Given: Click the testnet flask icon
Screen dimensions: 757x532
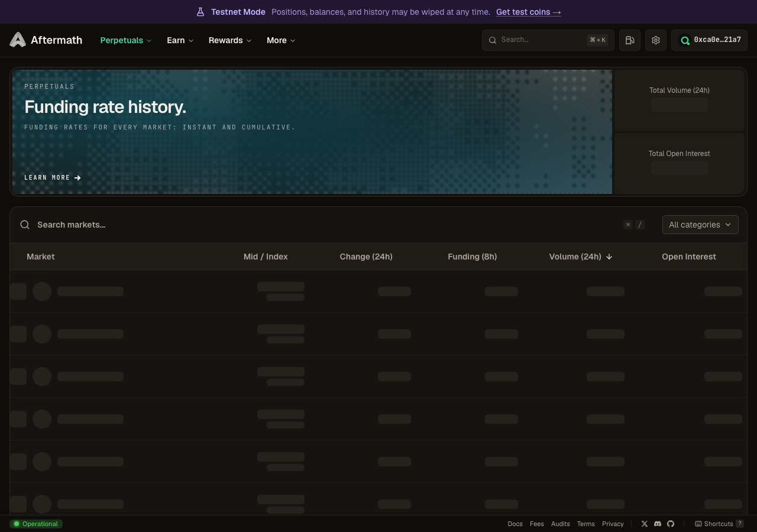Looking at the screenshot, I should (x=200, y=12).
